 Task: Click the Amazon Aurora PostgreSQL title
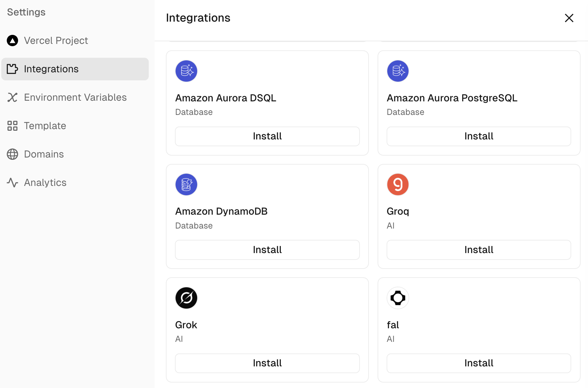point(452,98)
